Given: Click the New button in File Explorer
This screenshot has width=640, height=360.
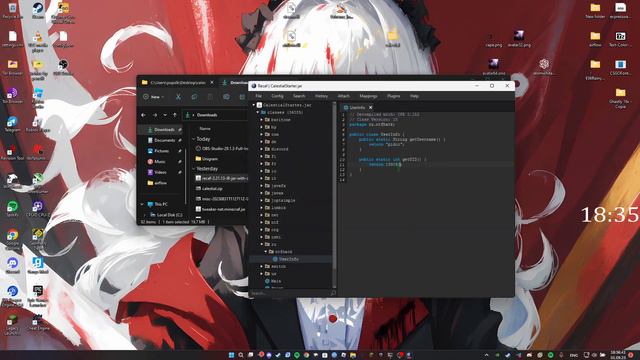Looking at the screenshot, I should point(154,97).
